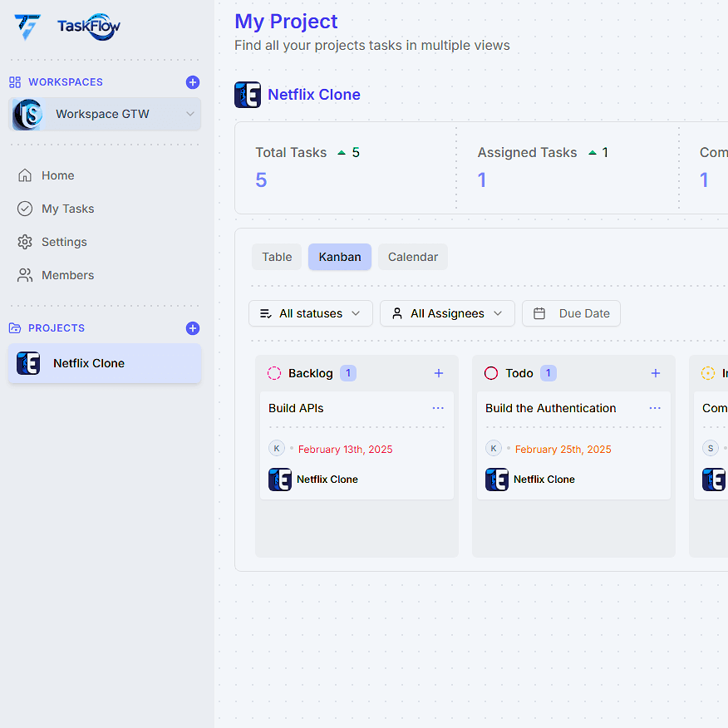This screenshot has height=728, width=728.
Task: Open the Build APIs task card
Action: [357, 445]
